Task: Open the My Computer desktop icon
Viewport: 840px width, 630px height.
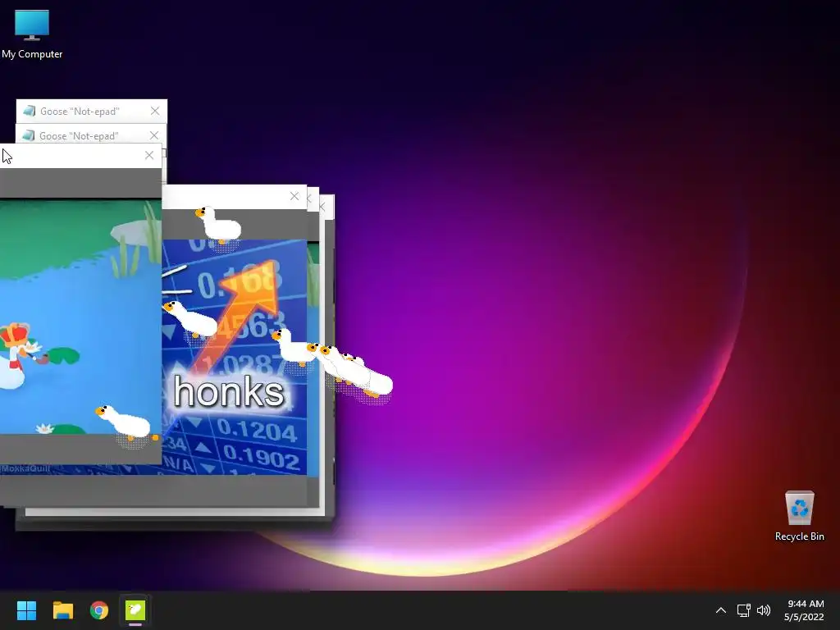Action: pos(32,34)
